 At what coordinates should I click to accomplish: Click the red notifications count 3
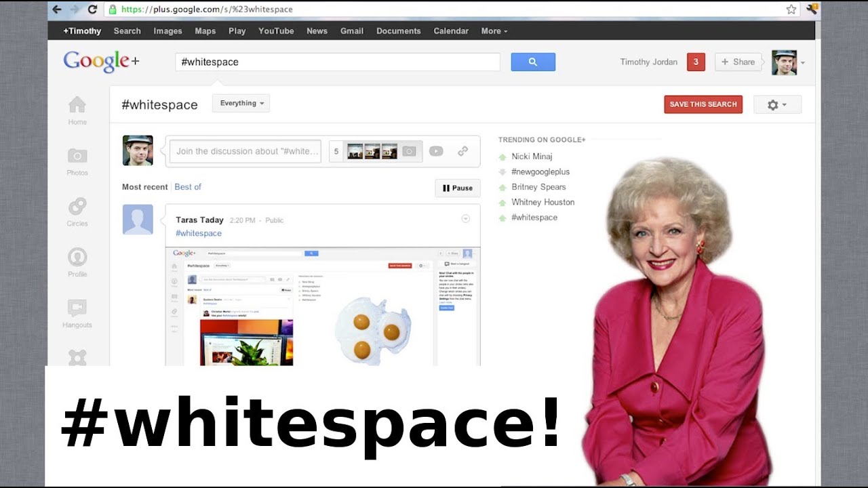696,62
